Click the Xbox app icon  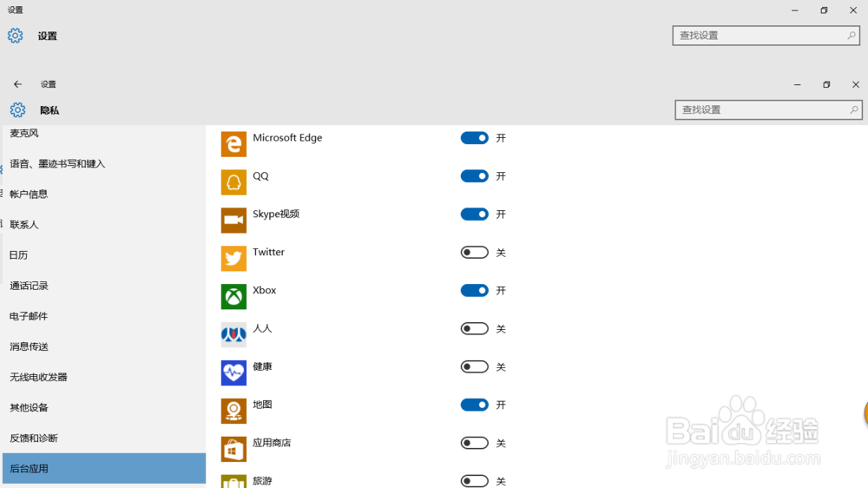click(x=233, y=296)
